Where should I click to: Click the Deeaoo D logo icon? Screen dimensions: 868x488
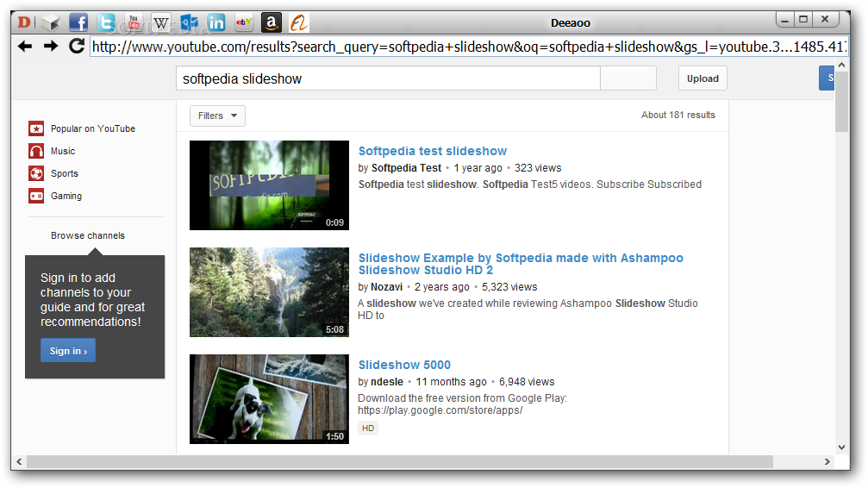pos(24,22)
